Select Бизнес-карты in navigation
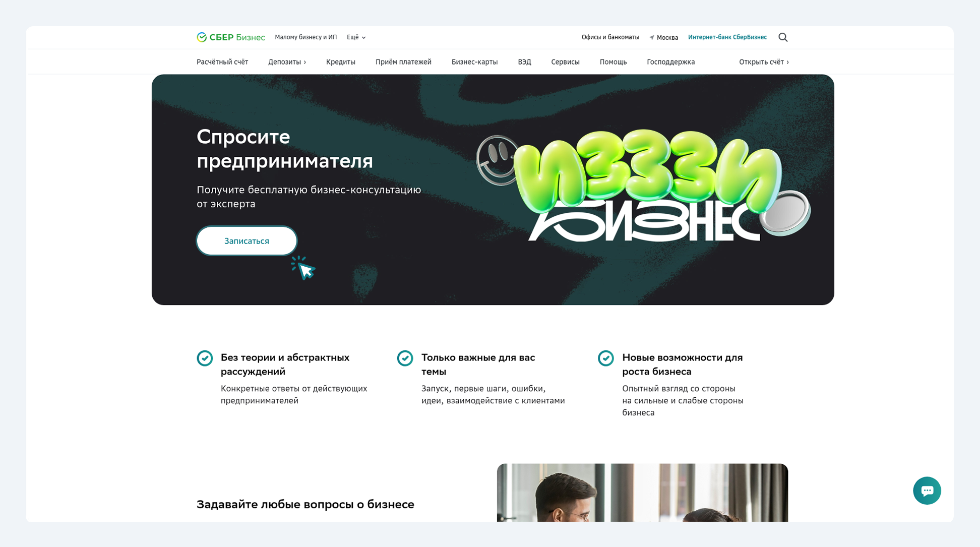The image size is (980, 547). pyautogui.click(x=474, y=62)
